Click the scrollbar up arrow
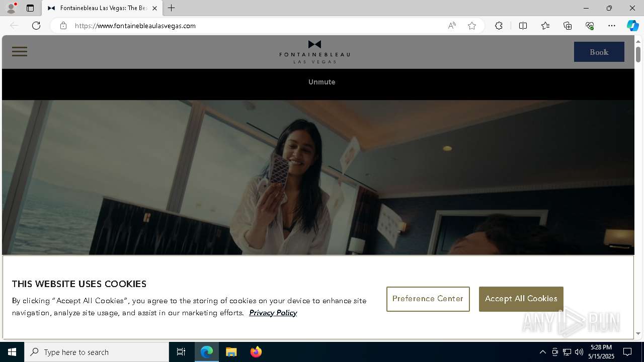Screen dimensions: 644x362 click(x=638, y=41)
